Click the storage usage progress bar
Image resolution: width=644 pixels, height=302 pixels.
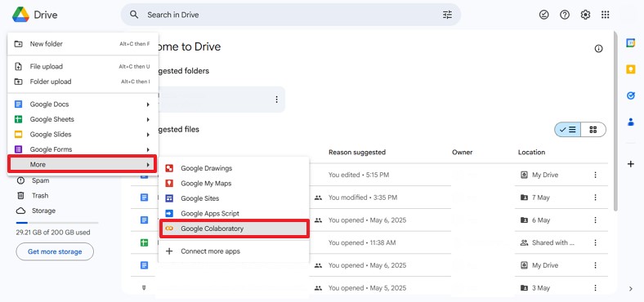point(57,223)
